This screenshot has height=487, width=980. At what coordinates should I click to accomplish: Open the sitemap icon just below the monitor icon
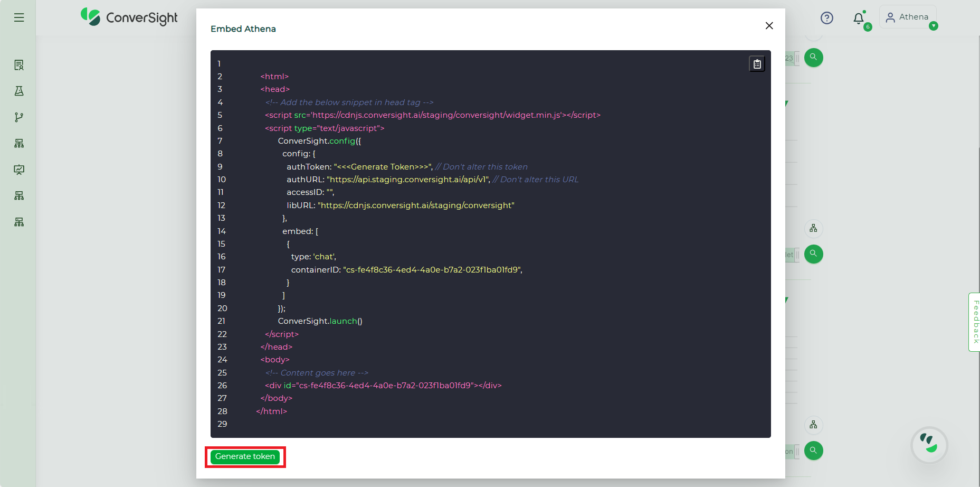[19, 195]
